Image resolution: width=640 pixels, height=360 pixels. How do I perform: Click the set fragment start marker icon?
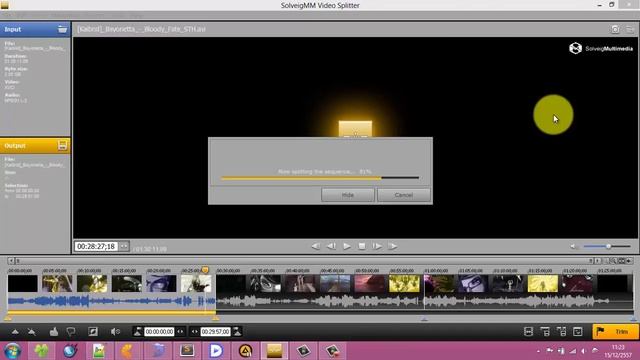click(x=138, y=332)
